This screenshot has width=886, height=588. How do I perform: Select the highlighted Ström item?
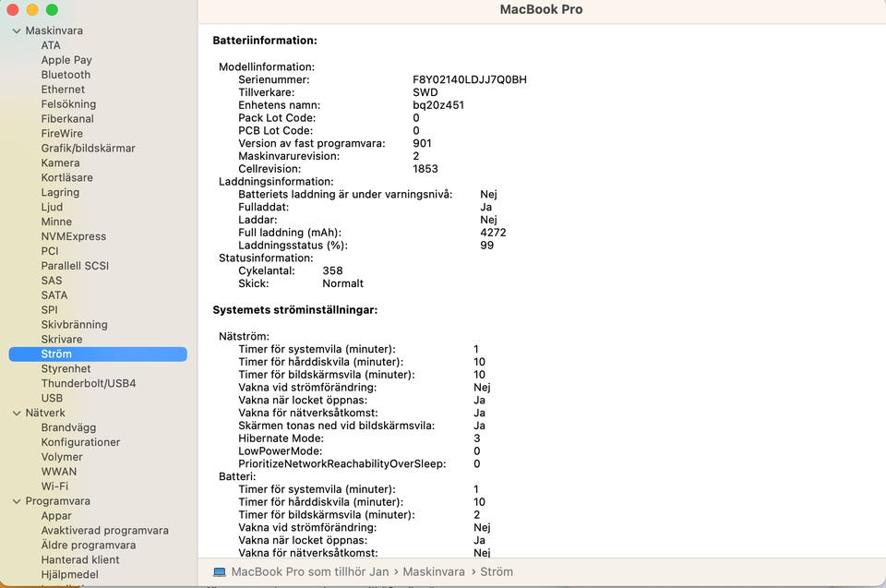[x=98, y=354]
